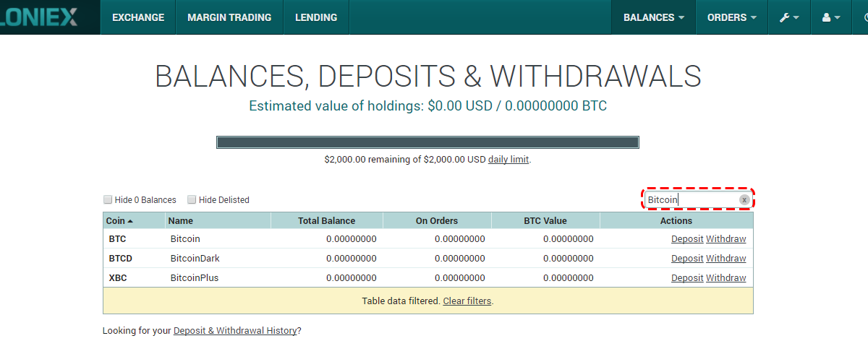
Task: Click the Clear filters link
Action: [467, 301]
